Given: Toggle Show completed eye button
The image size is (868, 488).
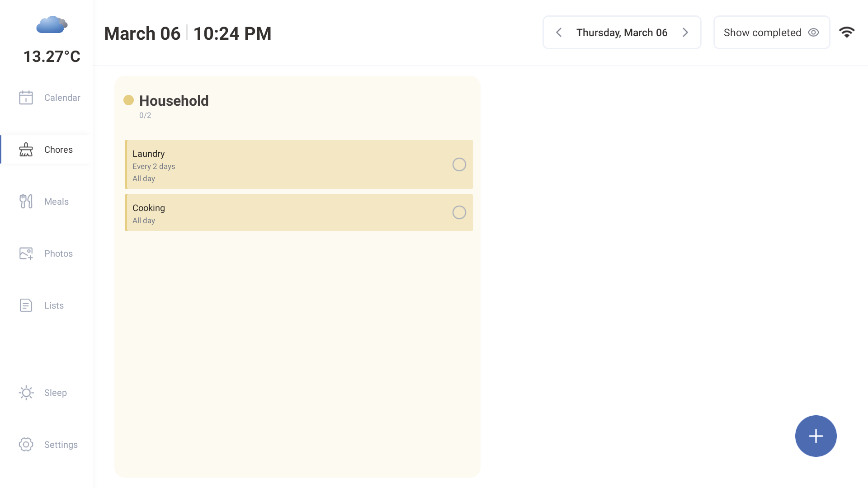Looking at the screenshot, I should (x=771, y=33).
